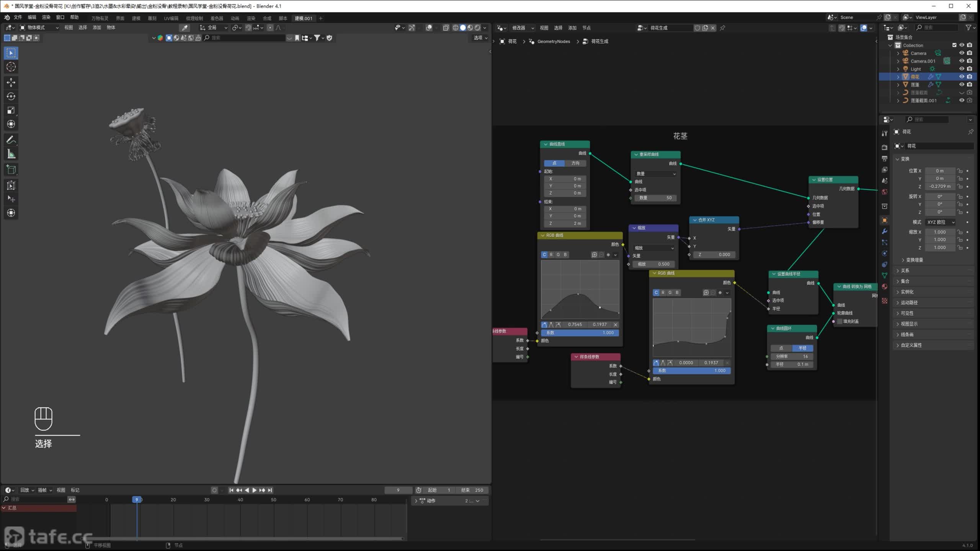Open the XYZ 欧拉 rotation mode dropdown
This screenshot has width=980, height=551.
point(941,222)
